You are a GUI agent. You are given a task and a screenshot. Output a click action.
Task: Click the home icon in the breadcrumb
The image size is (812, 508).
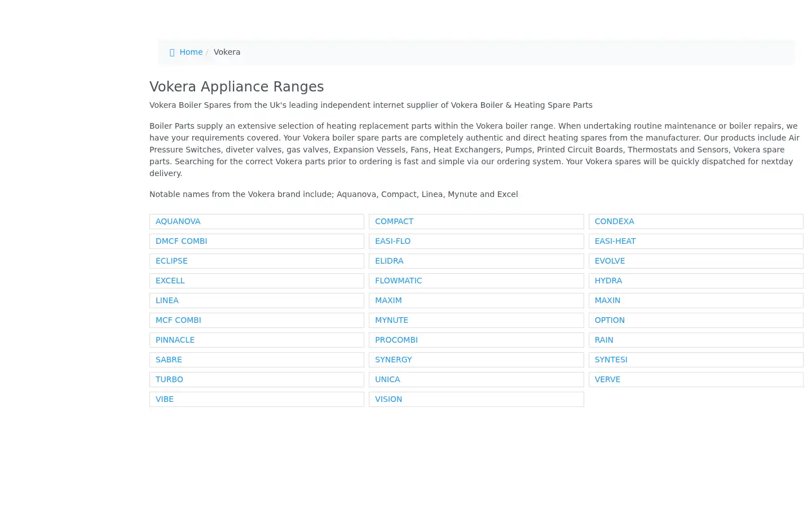pos(172,52)
